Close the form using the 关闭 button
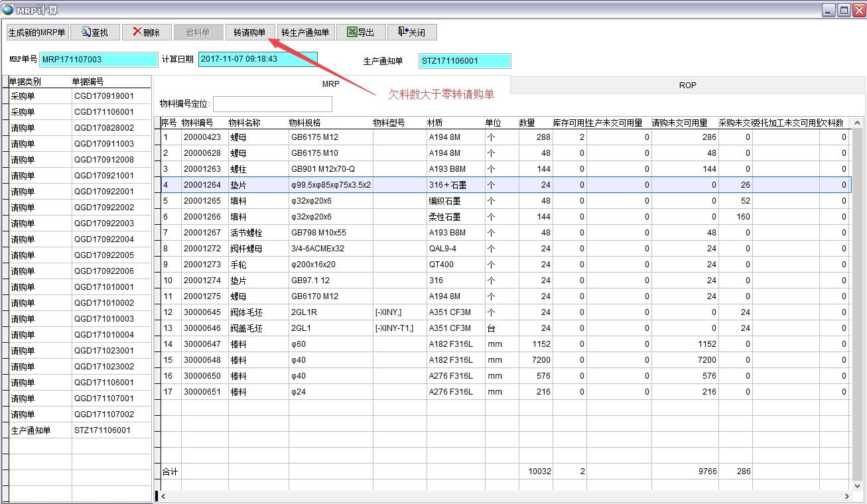Screen dimensions: 867x504 pos(411,32)
